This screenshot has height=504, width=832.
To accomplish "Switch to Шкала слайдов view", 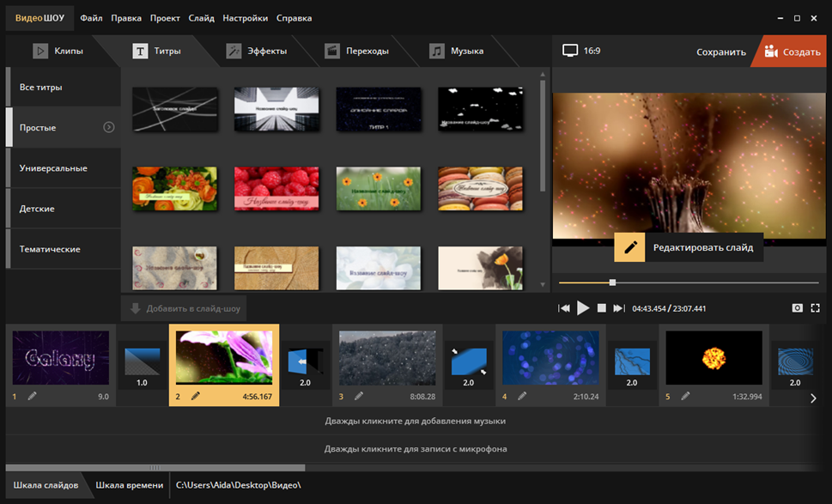I will pyautogui.click(x=46, y=485).
